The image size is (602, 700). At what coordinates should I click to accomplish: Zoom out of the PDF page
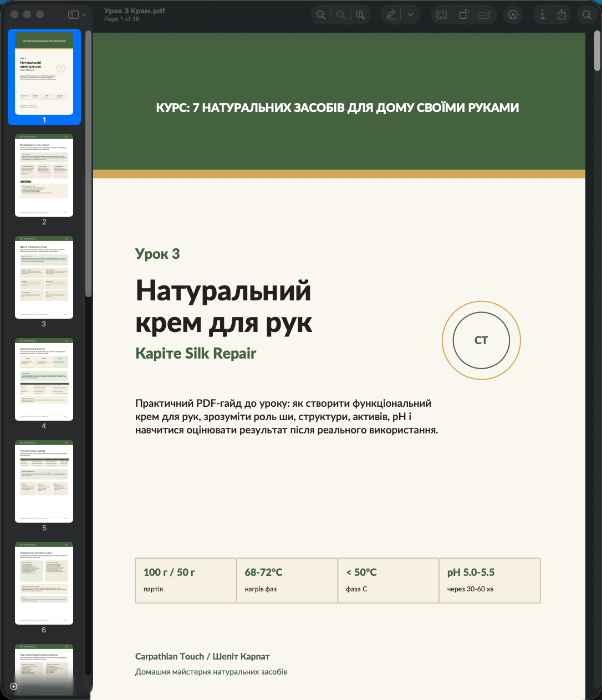pos(321,15)
